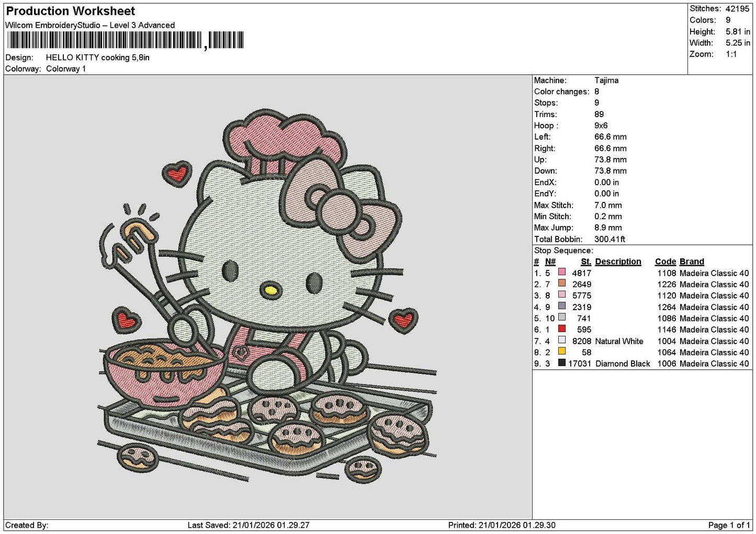This screenshot has width=756, height=534.
Task: Click the Stitches value 42195
Action: (737, 9)
